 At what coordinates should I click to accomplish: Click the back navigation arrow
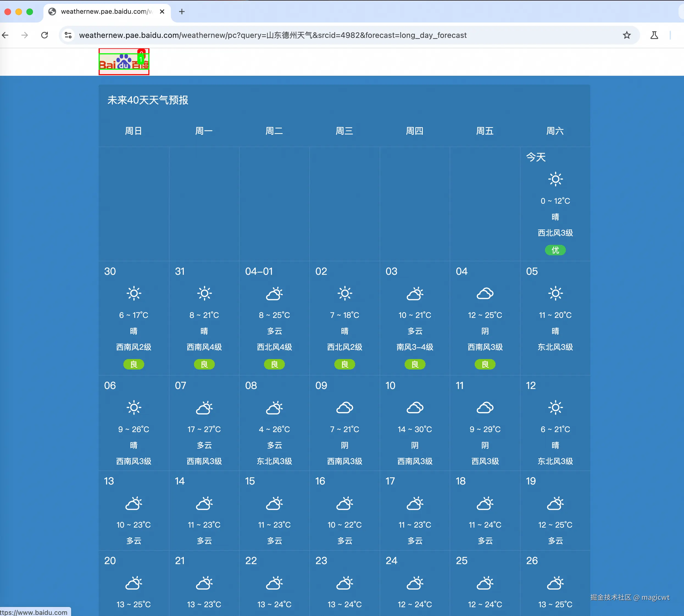coord(5,35)
